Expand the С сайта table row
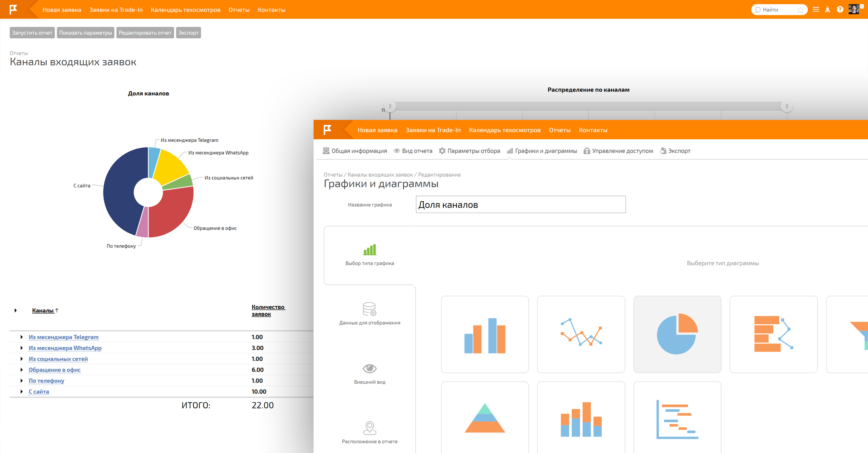This screenshot has width=868, height=453. pyautogui.click(x=22, y=392)
